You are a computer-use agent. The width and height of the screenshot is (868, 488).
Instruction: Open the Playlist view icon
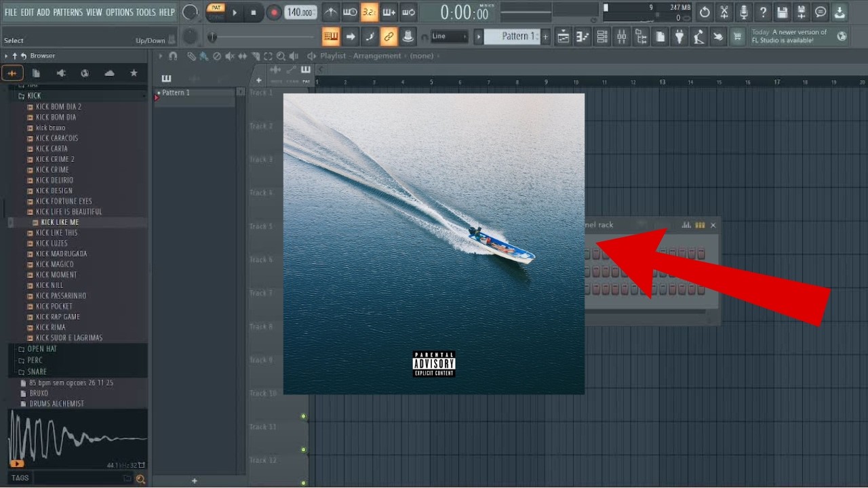coord(564,37)
